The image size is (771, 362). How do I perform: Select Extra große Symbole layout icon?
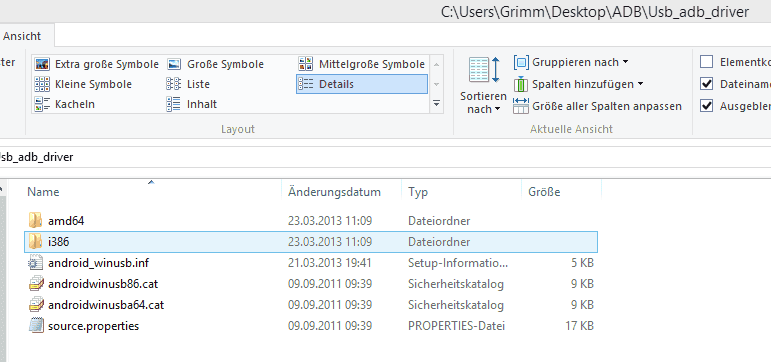42,64
